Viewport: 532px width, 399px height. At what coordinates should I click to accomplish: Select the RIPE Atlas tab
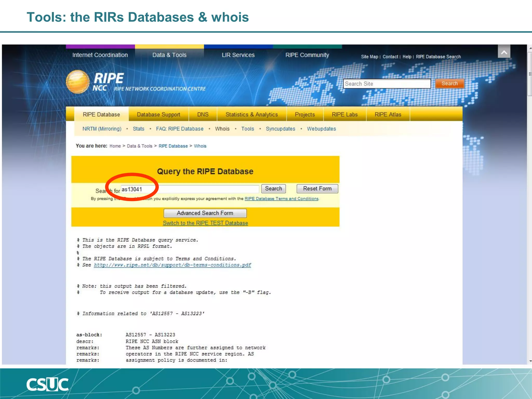(x=388, y=114)
